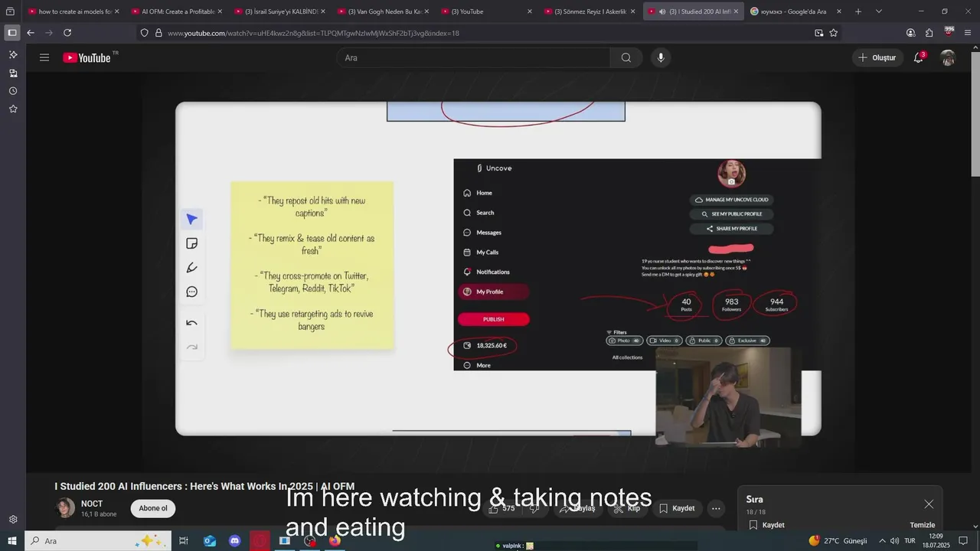Open the account avatar menu
The height and width of the screenshot is (551, 980).
click(x=948, y=57)
